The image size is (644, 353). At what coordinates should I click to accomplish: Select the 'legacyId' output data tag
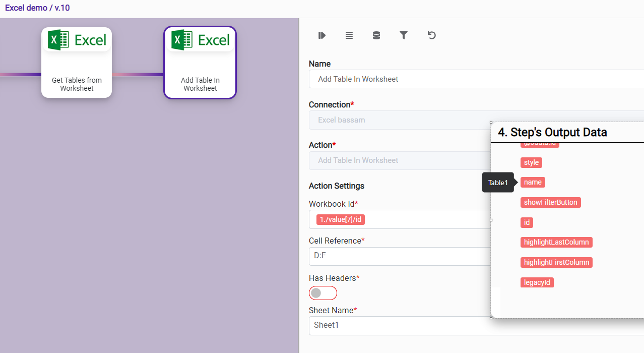(537, 282)
